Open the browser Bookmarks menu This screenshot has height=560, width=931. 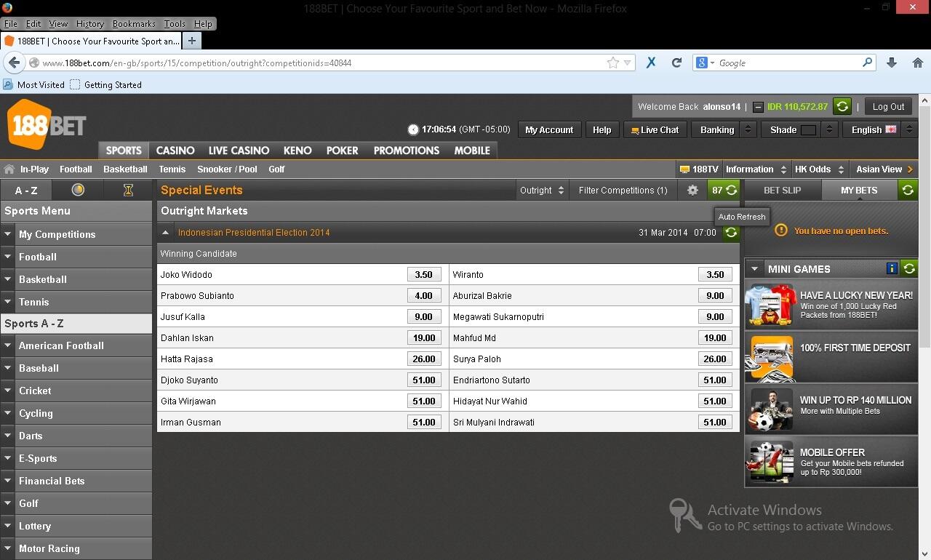pyautogui.click(x=134, y=24)
